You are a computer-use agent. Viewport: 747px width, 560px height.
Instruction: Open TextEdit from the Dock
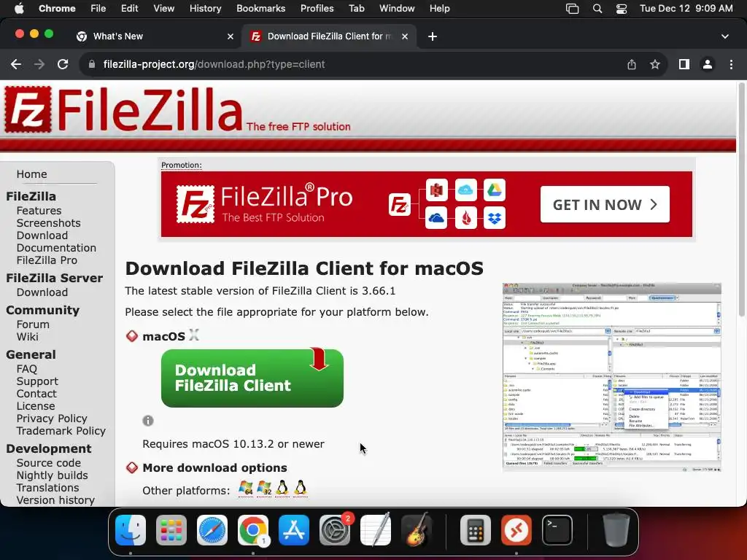[x=376, y=530]
